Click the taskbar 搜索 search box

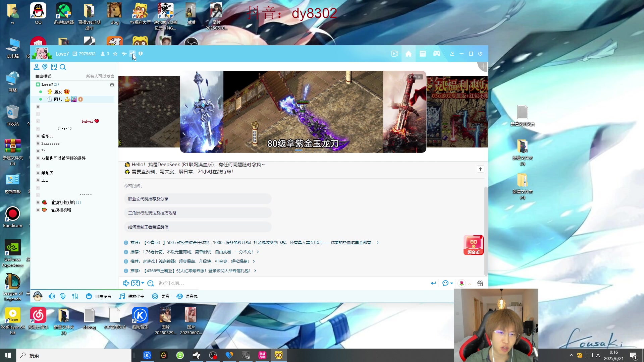[x=74, y=355]
